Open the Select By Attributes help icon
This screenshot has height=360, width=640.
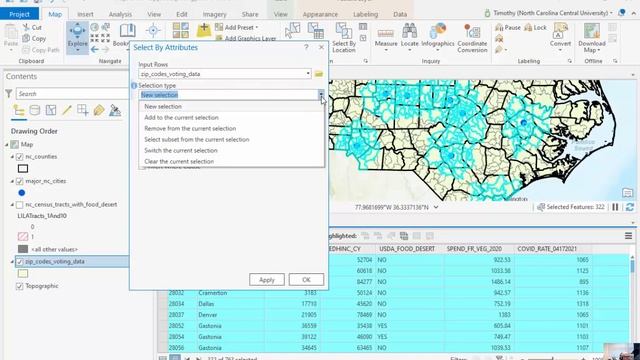[x=306, y=47]
